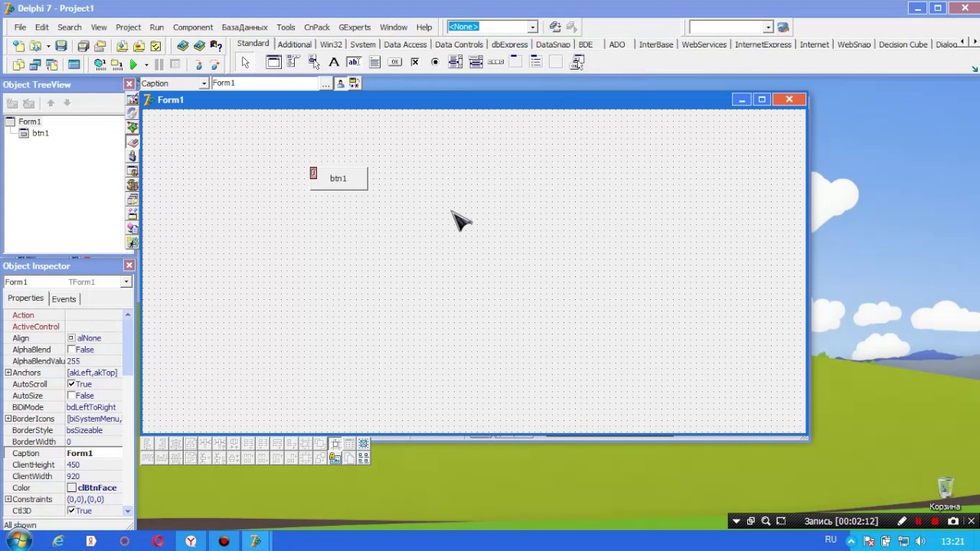980x551 pixels.
Task: Open the Run button dropdown arrow
Action: [x=145, y=65]
